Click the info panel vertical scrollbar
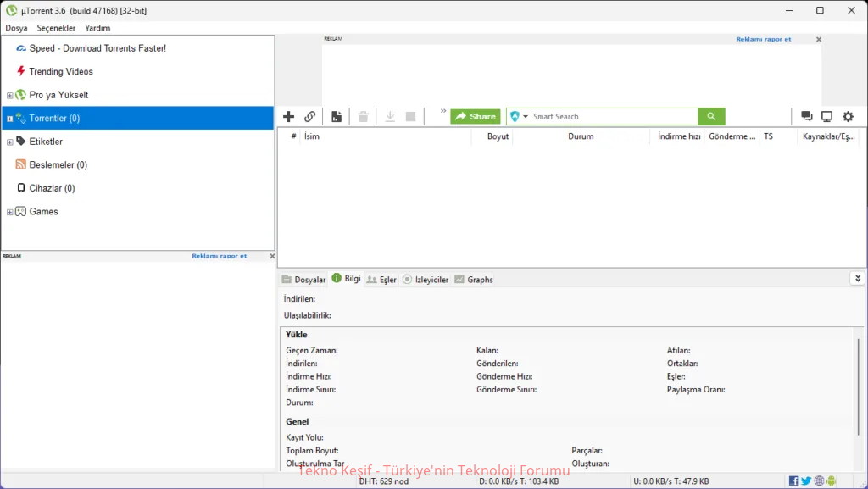The width and height of the screenshot is (868, 489). point(859,387)
